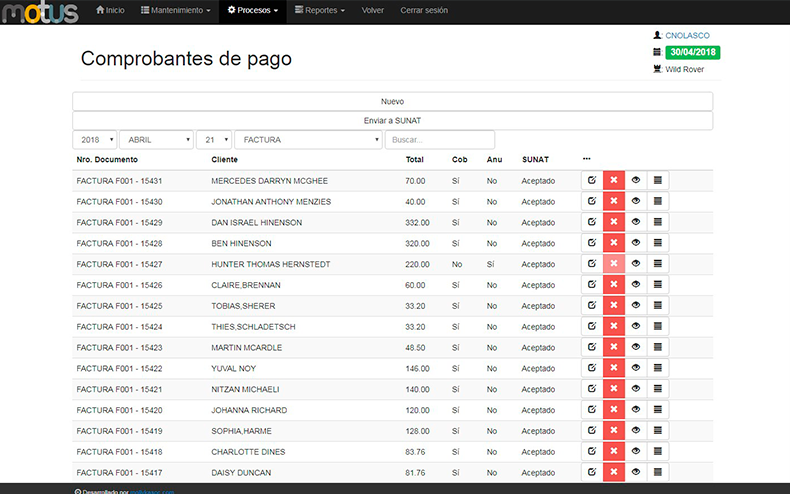790x494 pixels.
Task: Expand the FACTURA document type dropdown
Action: pyautogui.click(x=308, y=140)
